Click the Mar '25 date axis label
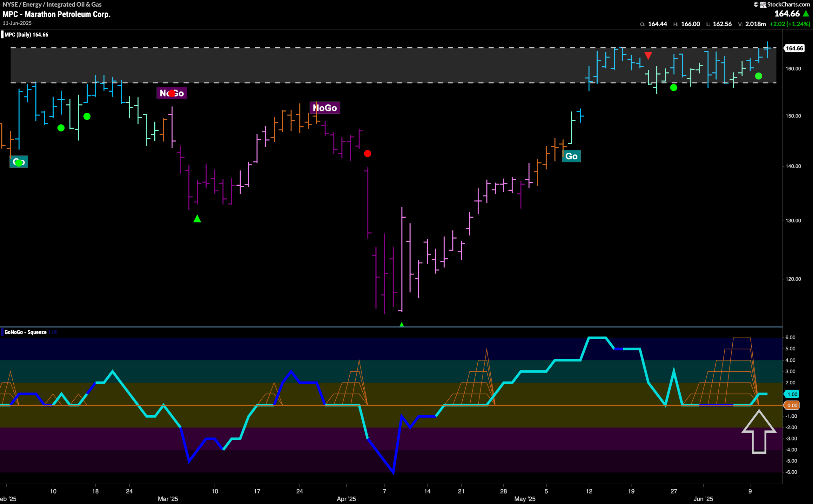Viewport: 813px width, 504px height. [168, 499]
